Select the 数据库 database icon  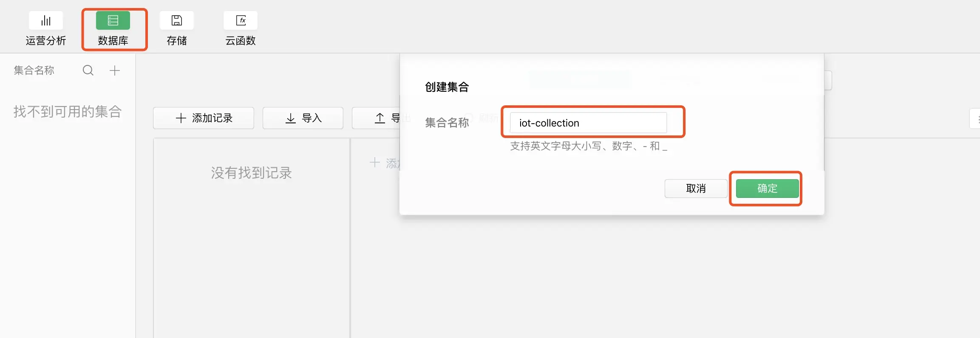pyautogui.click(x=113, y=20)
